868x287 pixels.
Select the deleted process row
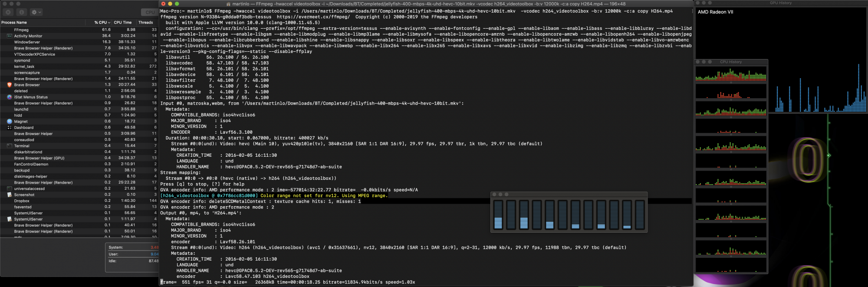79,91
